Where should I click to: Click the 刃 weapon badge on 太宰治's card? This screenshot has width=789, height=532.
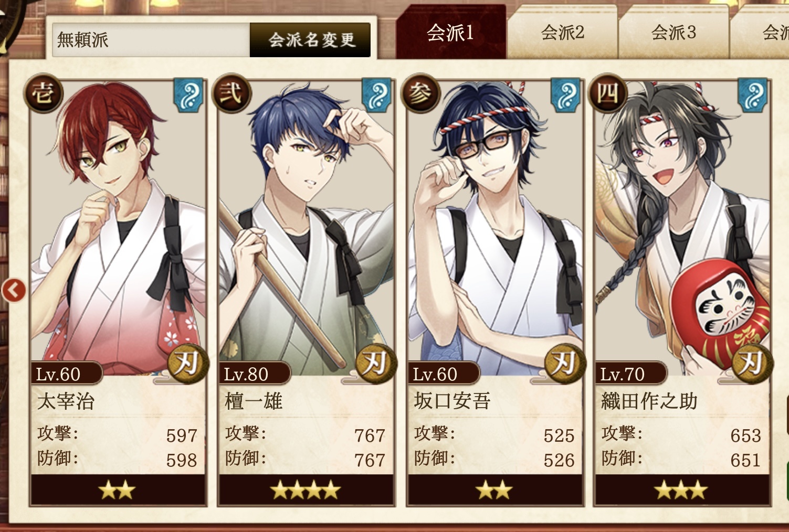click(x=188, y=364)
